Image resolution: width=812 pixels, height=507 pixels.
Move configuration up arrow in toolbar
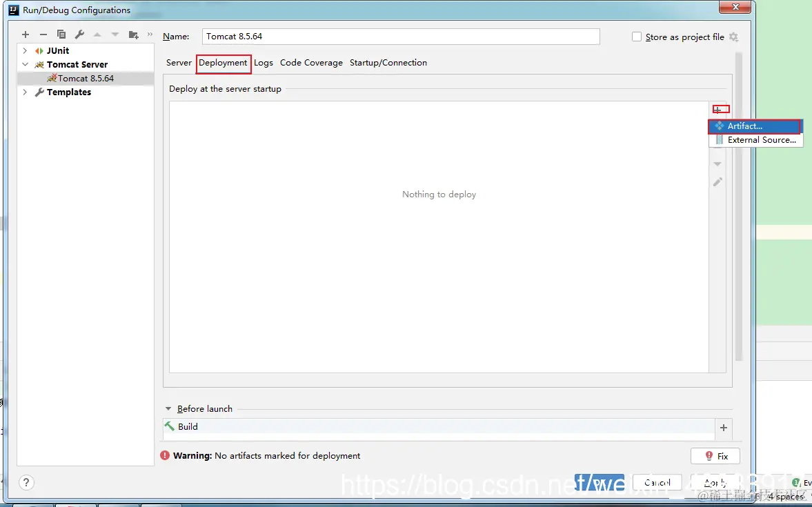97,34
